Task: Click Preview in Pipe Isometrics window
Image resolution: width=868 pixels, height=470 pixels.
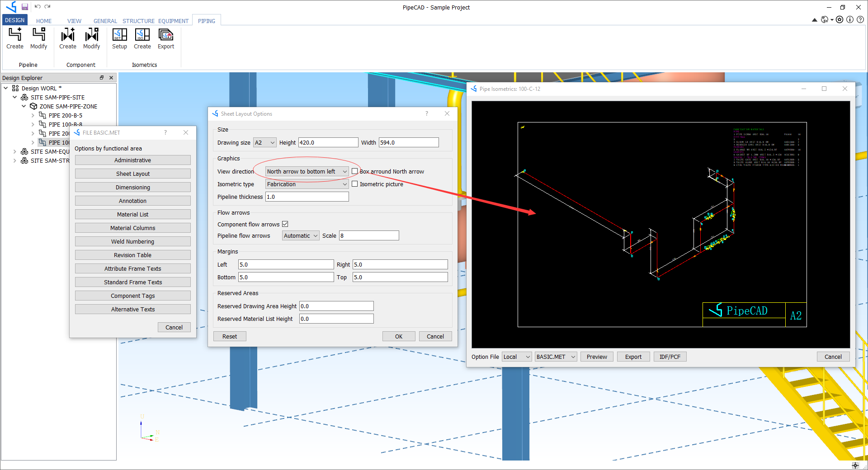Action: click(597, 357)
